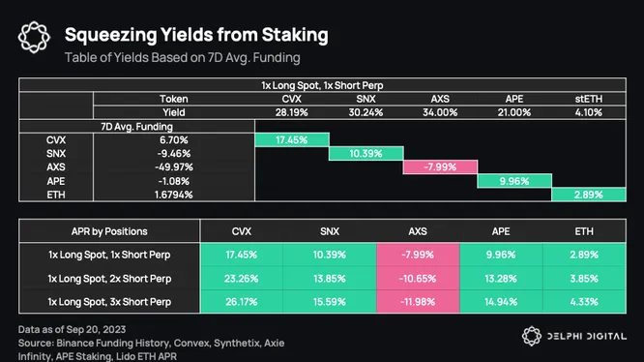Screen dimensions: 644x362
Task: Click the 26.17% CVX cell in lower table
Action: pos(241,302)
